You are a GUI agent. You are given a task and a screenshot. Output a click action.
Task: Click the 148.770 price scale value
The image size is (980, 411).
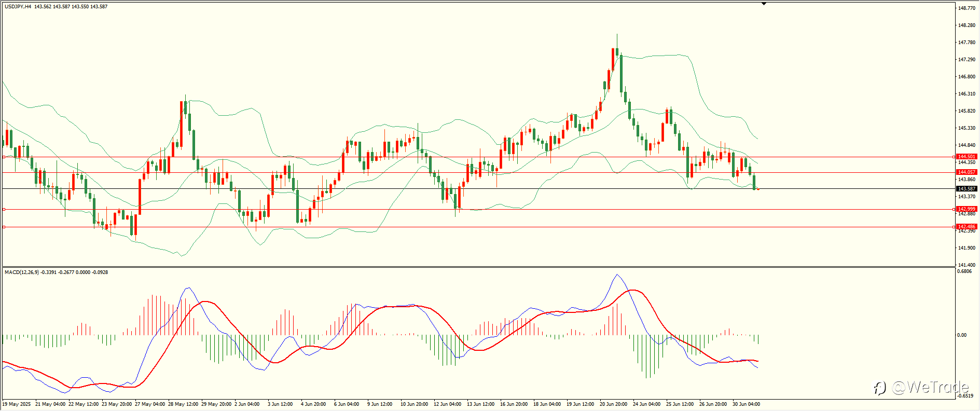(966, 8)
